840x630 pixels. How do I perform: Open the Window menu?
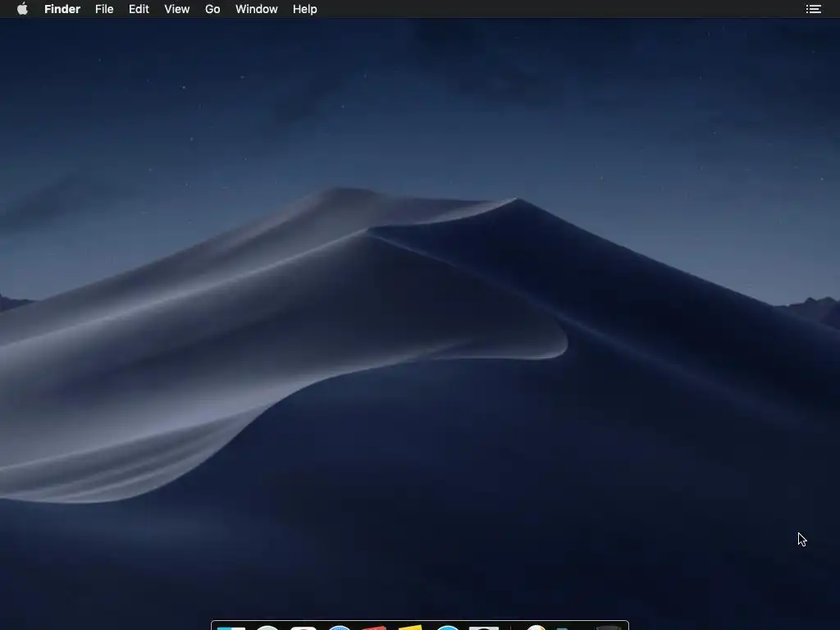(x=257, y=9)
